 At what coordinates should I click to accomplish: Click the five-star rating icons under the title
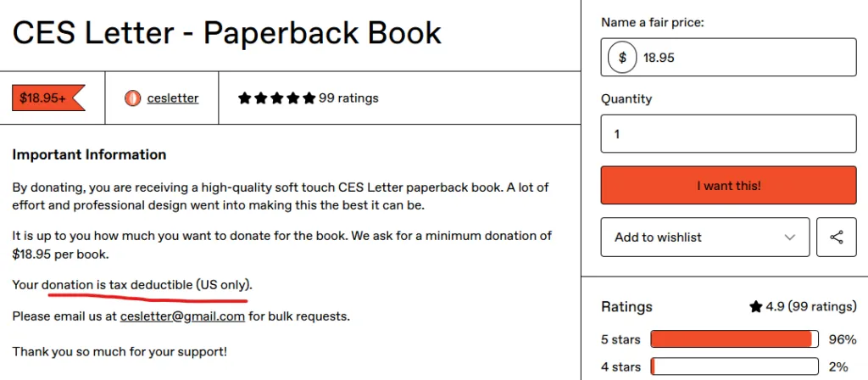coord(276,98)
